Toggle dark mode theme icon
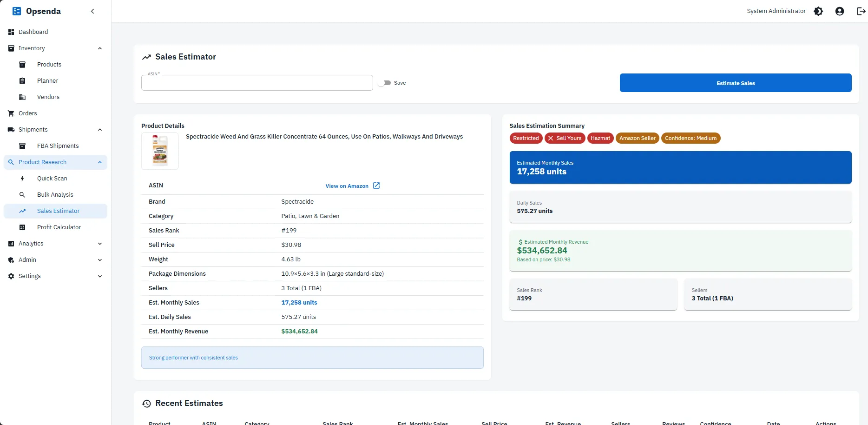The image size is (868, 425). [818, 11]
